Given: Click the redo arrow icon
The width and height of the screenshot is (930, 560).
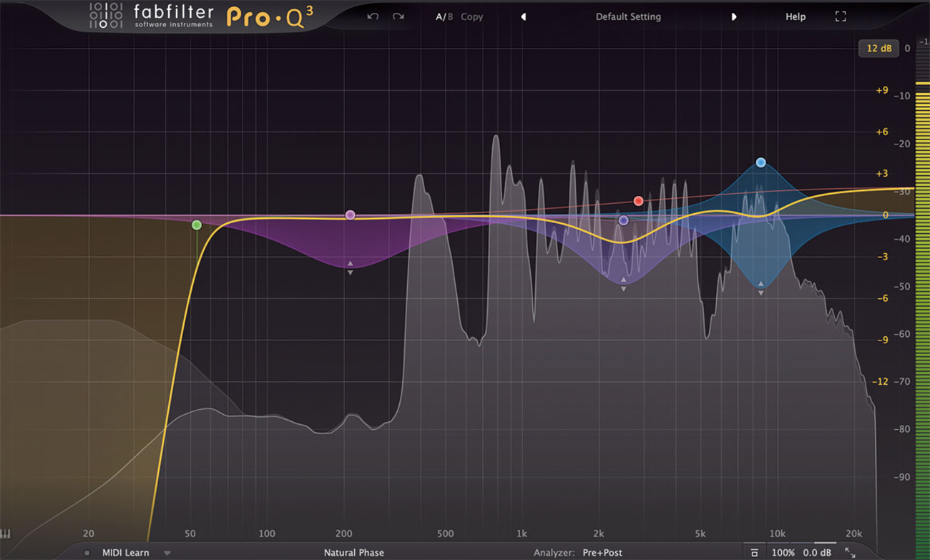Looking at the screenshot, I should [398, 16].
